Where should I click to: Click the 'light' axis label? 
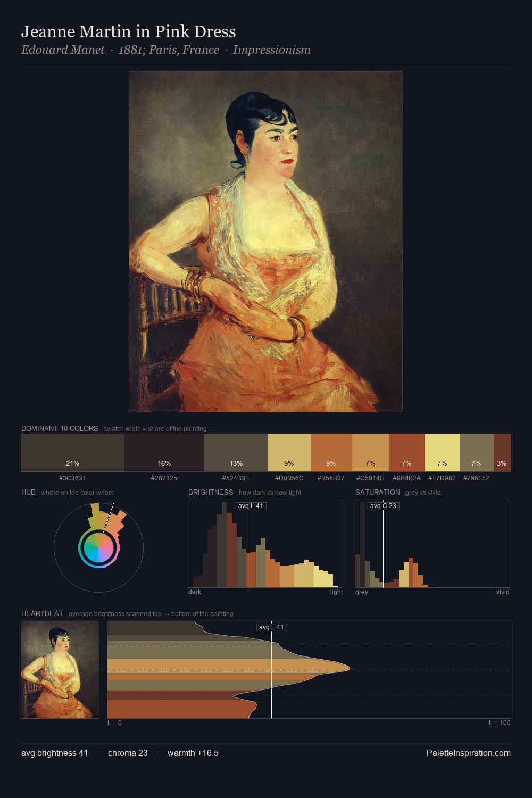pos(336,592)
